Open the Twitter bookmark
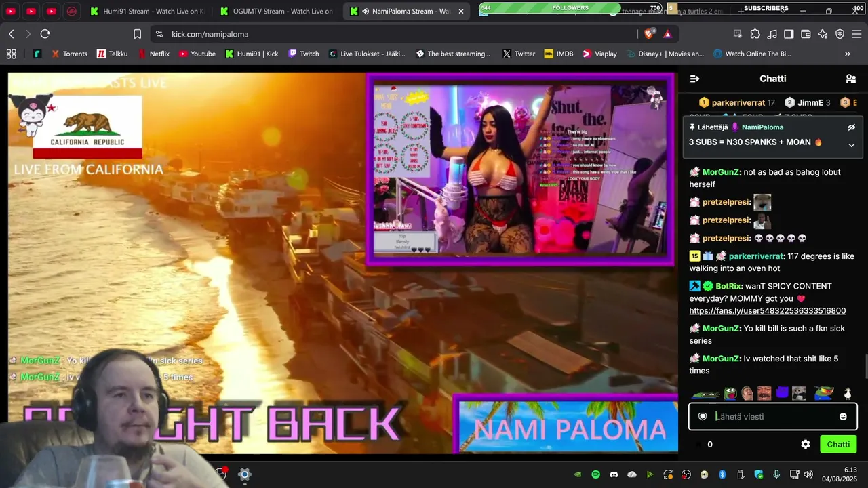 pos(519,54)
